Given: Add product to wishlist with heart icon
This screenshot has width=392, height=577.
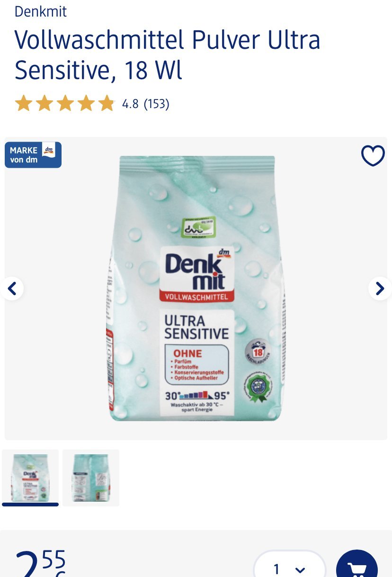Looking at the screenshot, I should click(373, 156).
